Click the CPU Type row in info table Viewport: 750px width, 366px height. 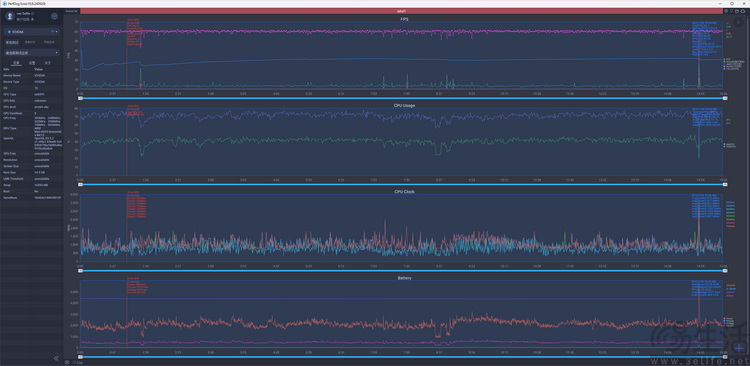click(32, 94)
